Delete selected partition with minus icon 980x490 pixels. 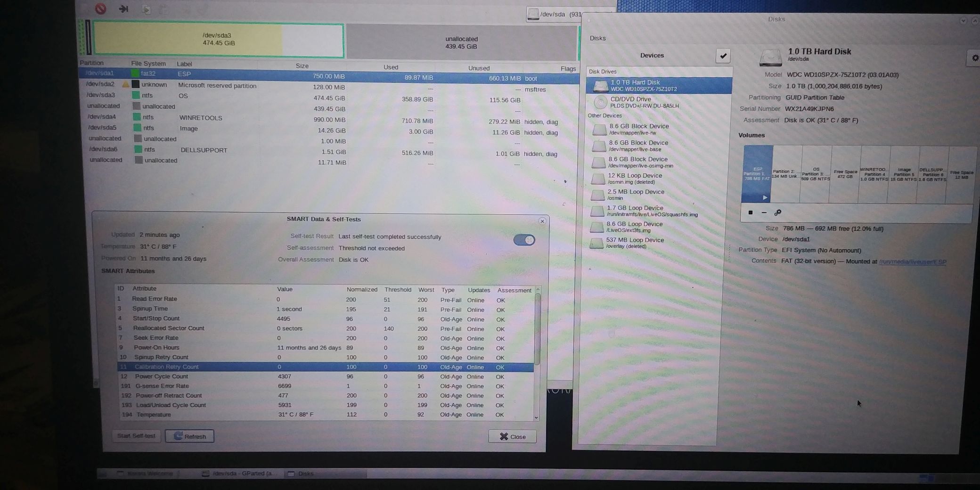764,212
